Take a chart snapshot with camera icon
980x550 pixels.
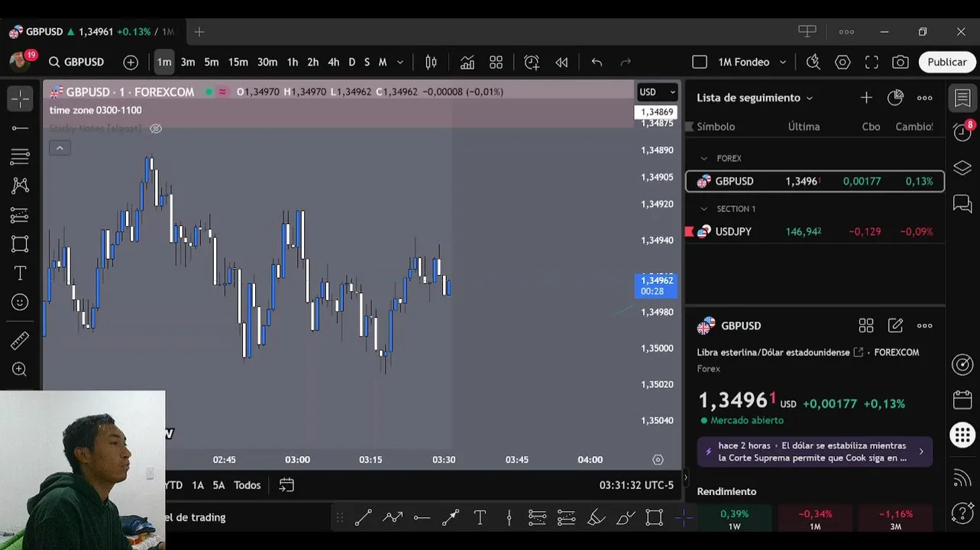coord(901,62)
